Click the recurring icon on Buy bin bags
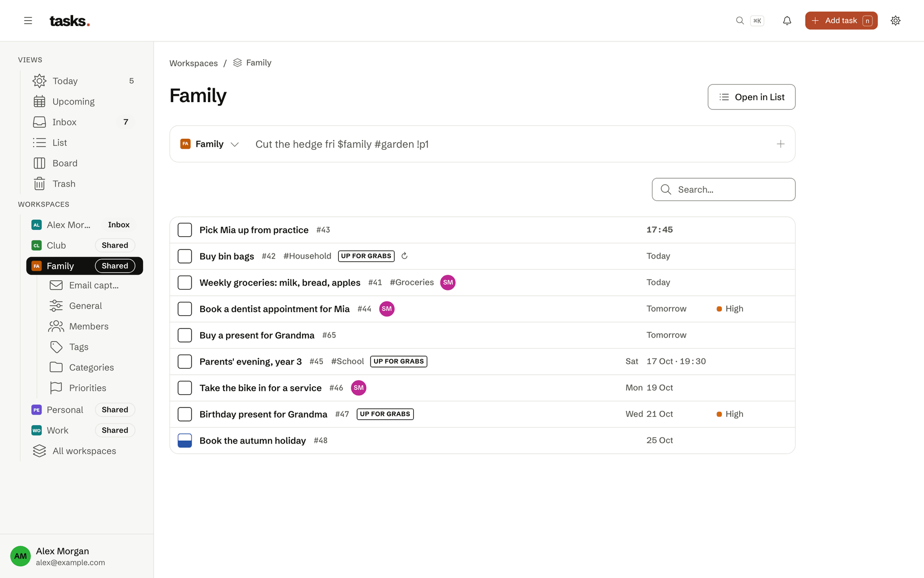Image resolution: width=924 pixels, height=578 pixels. pos(404,256)
